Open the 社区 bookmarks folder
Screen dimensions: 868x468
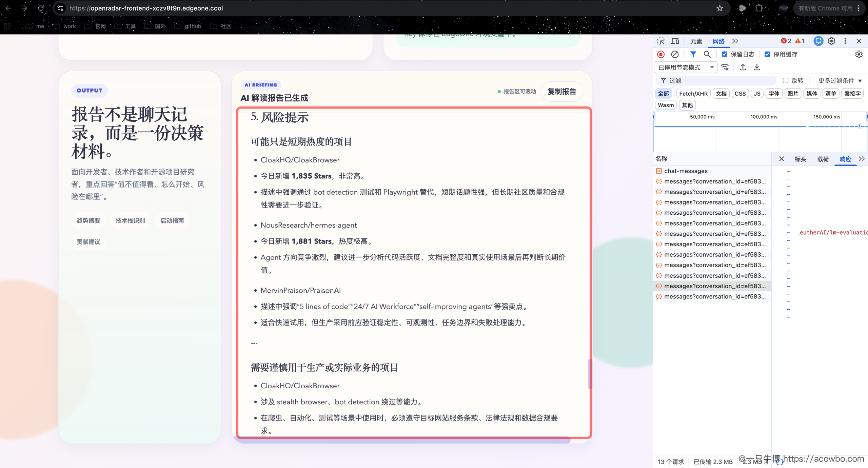[221, 26]
